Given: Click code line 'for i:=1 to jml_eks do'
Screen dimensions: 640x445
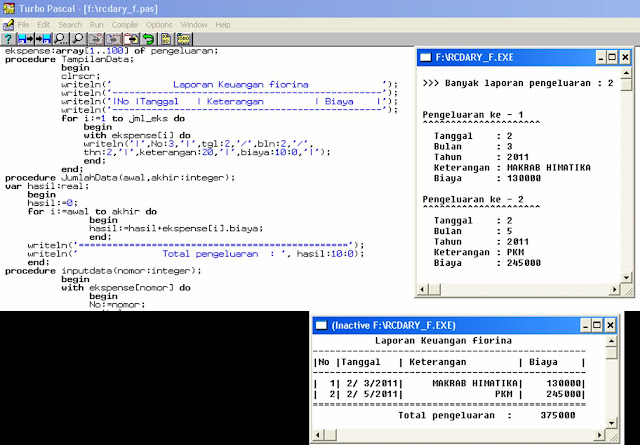Looking at the screenshot, I should 123,118.
